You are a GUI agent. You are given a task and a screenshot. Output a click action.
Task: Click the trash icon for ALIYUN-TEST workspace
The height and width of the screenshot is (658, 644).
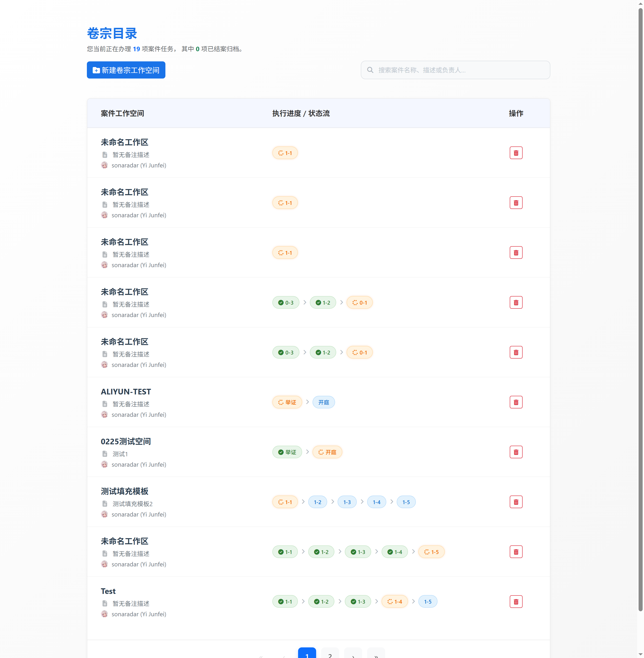coord(516,402)
